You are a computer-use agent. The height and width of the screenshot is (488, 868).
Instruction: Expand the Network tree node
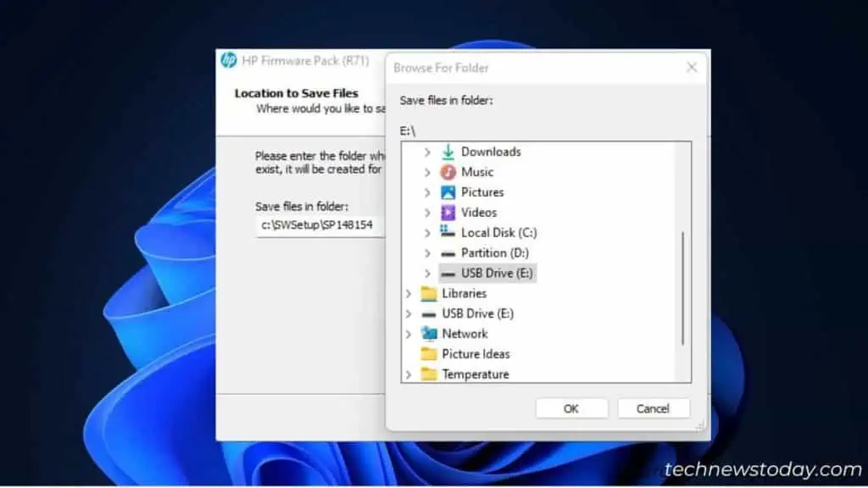click(x=408, y=334)
